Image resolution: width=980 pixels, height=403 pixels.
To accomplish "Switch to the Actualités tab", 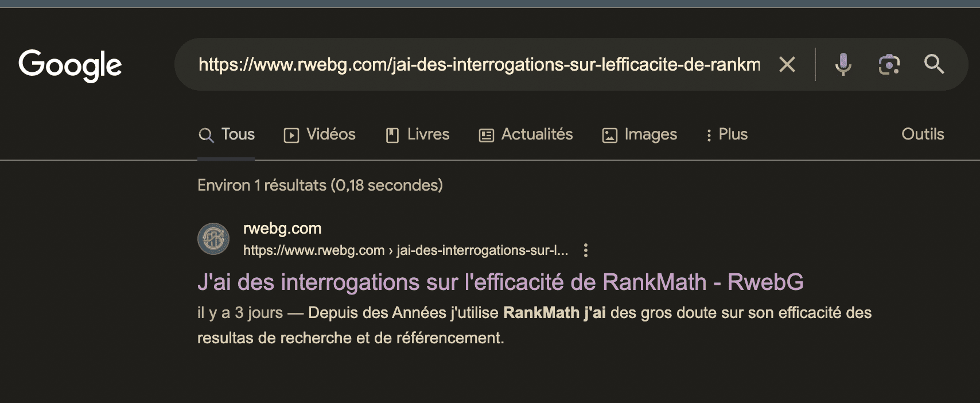I will tap(526, 134).
